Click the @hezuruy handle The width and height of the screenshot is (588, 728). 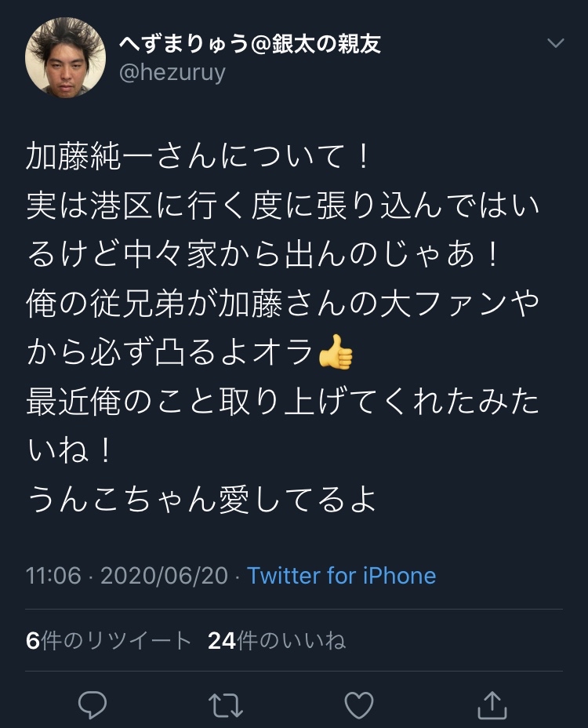pos(172,73)
